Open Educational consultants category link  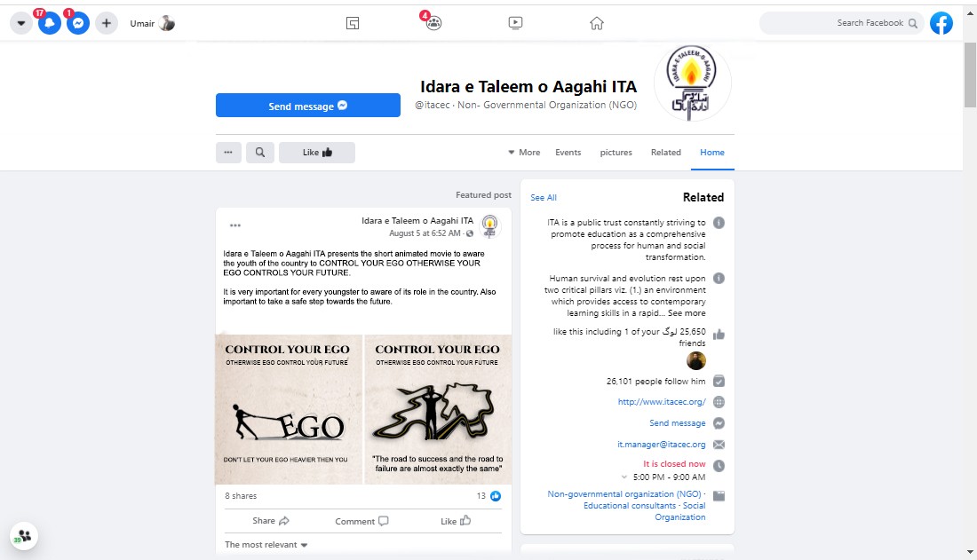[x=630, y=506]
